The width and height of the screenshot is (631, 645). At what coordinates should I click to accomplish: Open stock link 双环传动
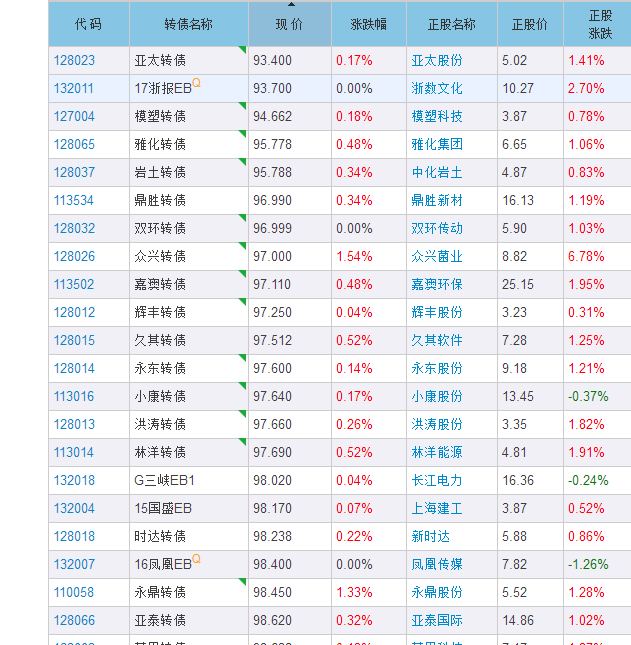(x=437, y=228)
